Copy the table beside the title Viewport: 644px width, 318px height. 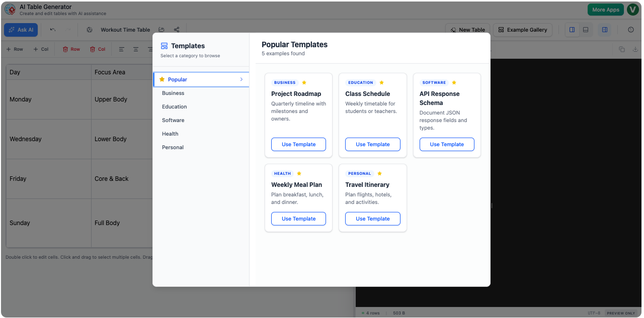pyautogui.click(x=90, y=30)
